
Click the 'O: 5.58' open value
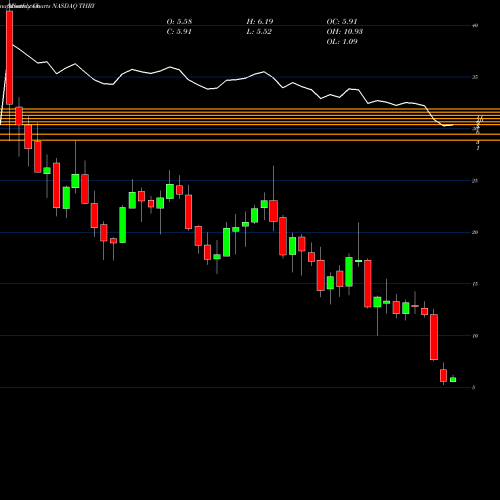tap(179, 22)
